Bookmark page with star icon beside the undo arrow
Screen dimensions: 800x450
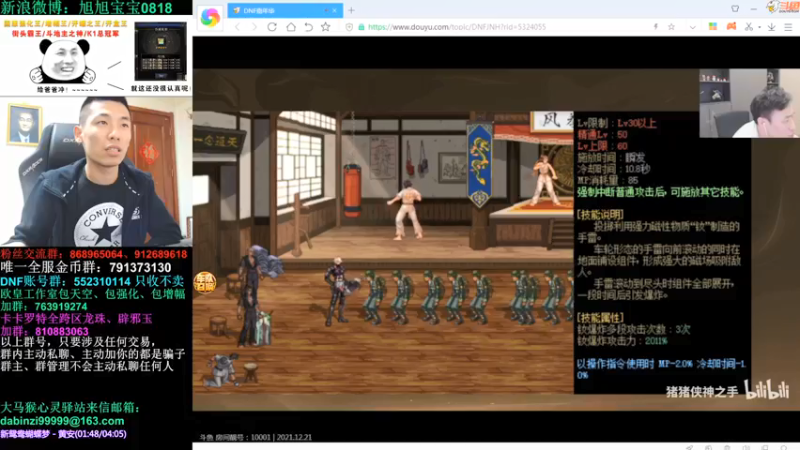tap(326, 27)
